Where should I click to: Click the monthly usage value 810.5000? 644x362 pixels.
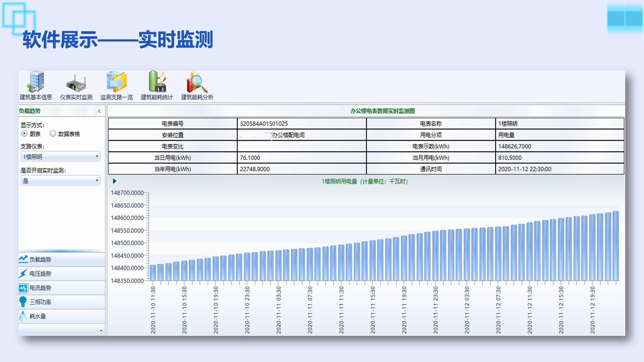[x=559, y=158]
